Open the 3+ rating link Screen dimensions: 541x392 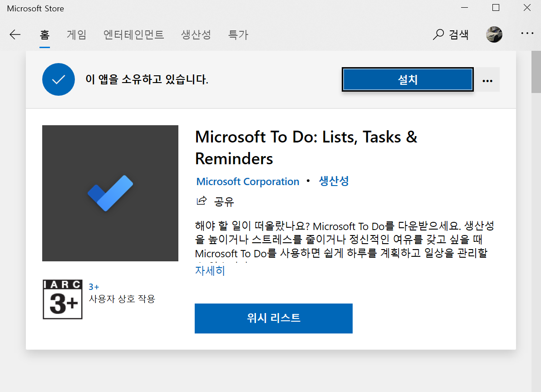[94, 287]
